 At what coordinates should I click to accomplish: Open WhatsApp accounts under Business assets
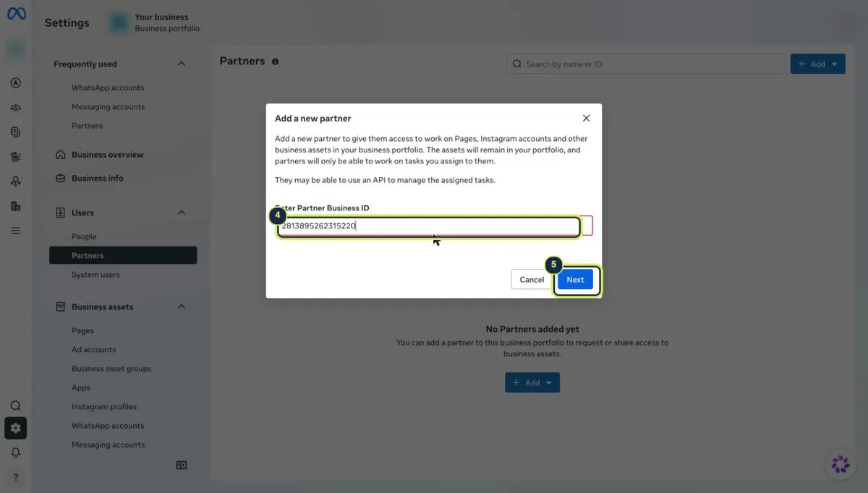click(108, 426)
